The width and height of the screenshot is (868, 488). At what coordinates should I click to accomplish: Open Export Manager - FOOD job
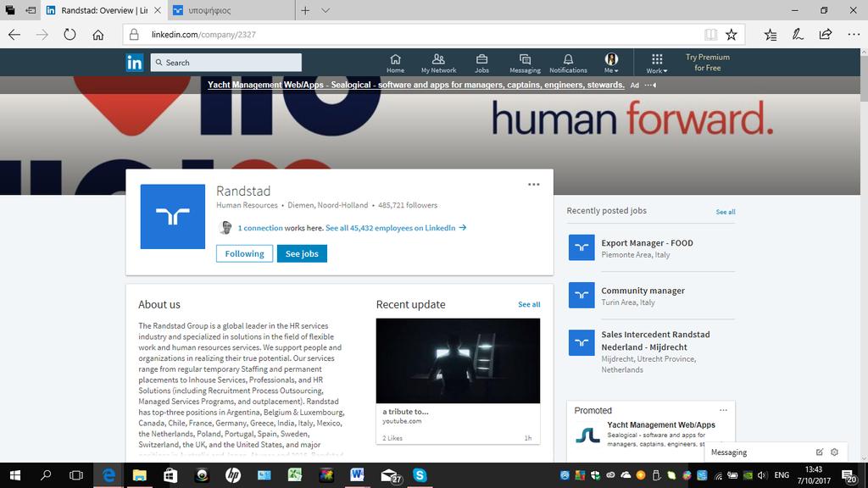click(647, 243)
